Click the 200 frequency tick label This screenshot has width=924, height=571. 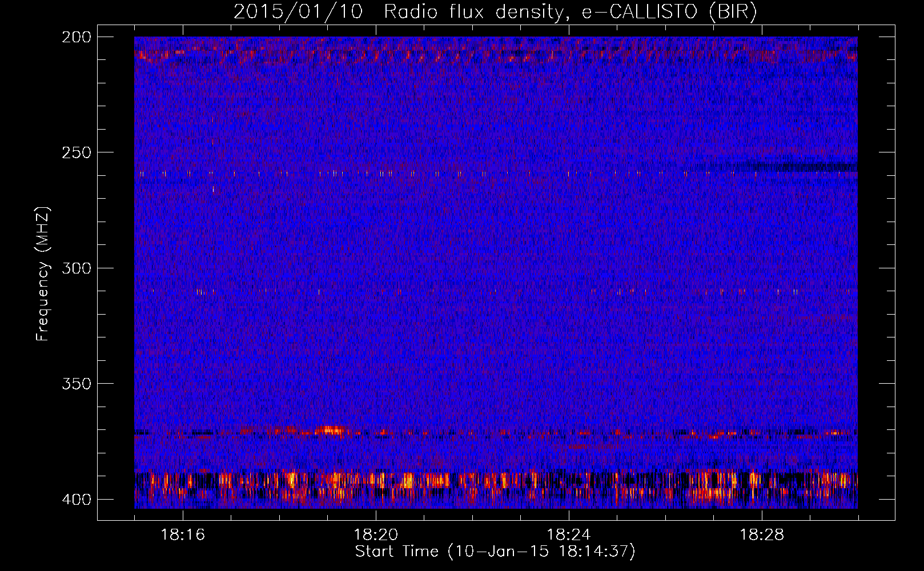tap(77, 37)
